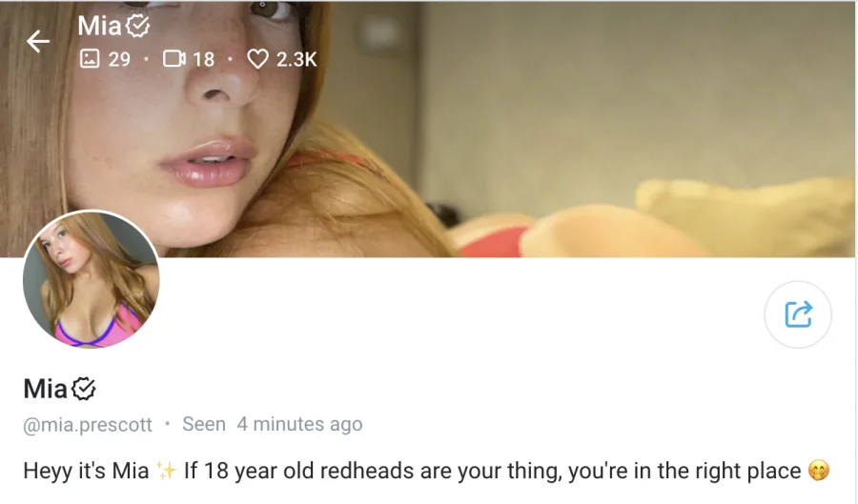Open the circular profile avatar photo

91,279
